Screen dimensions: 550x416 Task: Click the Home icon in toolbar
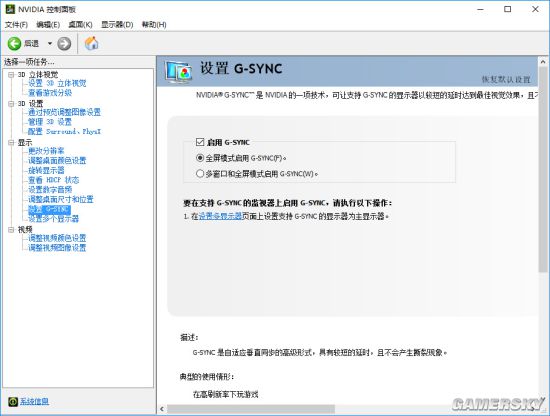pyautogui.click(x=92, y=43)
